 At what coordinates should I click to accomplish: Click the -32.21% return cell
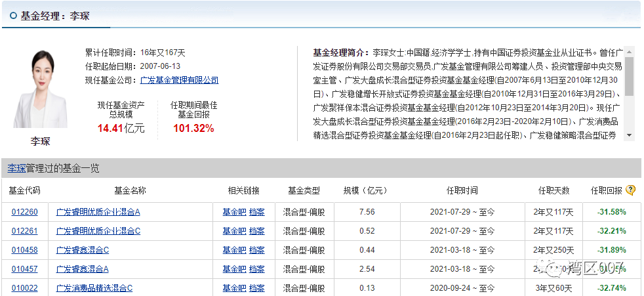click(612, 231)
